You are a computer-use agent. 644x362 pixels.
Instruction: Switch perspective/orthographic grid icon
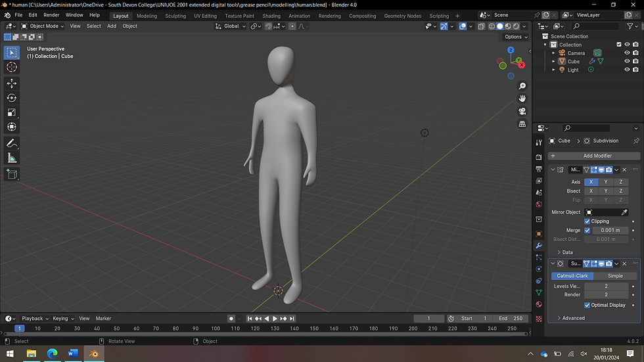[522, 124]
